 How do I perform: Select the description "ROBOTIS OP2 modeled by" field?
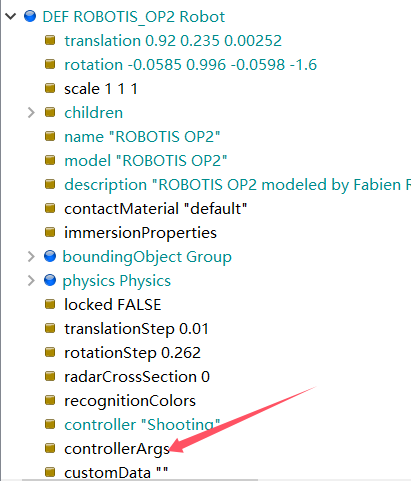237,185
